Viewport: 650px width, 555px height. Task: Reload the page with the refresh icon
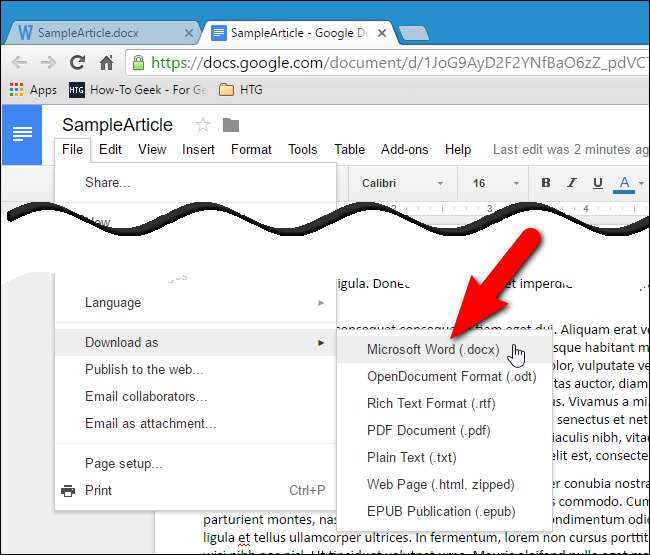(x=78, y=63)
